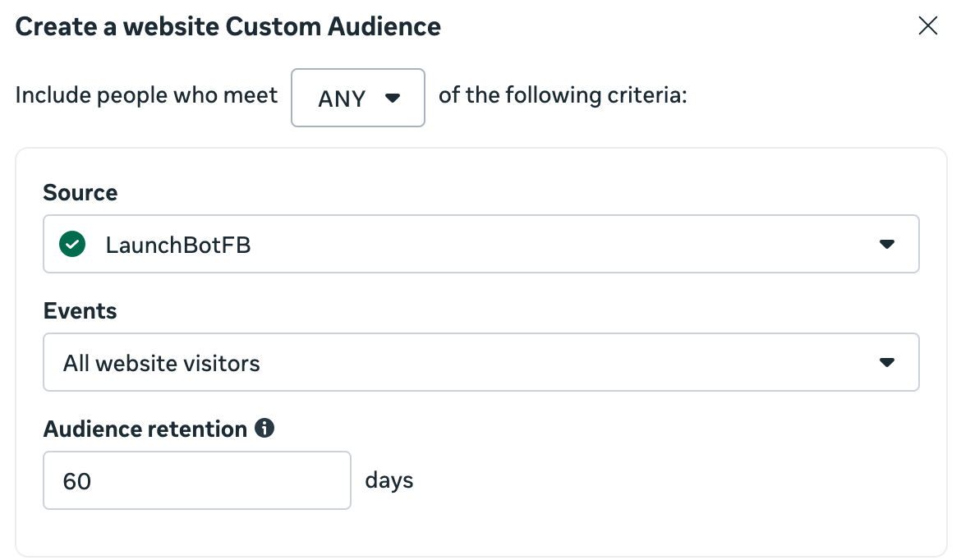Click the Source field's dropdown arrow
Viewport: 961px width, 560px height.
point(886,244)
